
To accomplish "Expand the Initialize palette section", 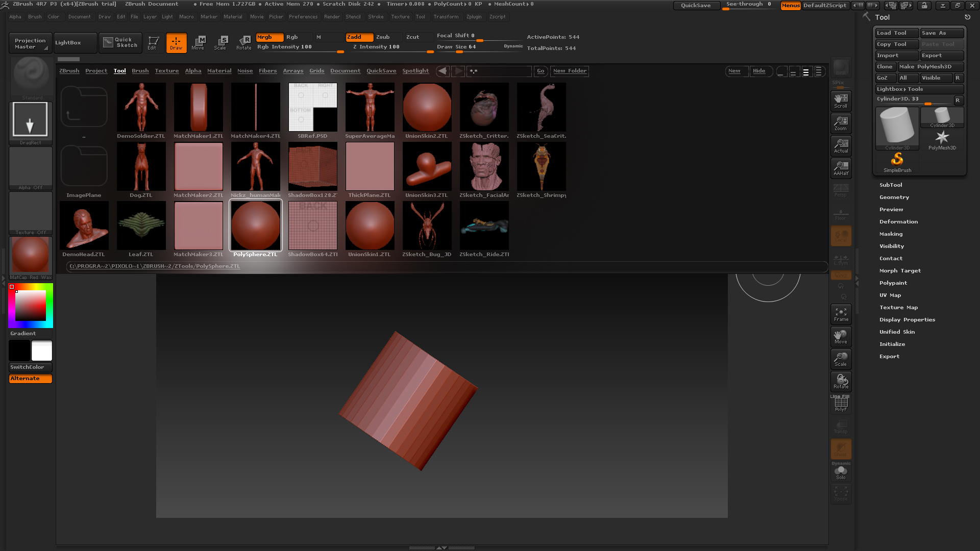I will pos(892,344).
